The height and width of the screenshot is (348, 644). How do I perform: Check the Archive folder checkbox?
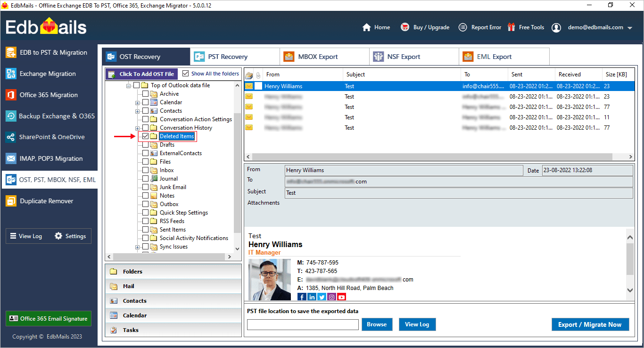pyautogui.click(x=145, y=94)
